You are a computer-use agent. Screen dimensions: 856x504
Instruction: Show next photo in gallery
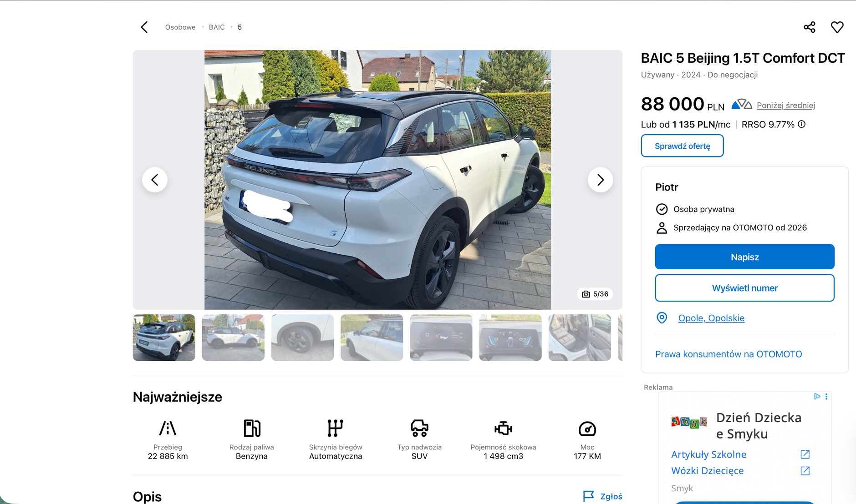click(600, 180)
